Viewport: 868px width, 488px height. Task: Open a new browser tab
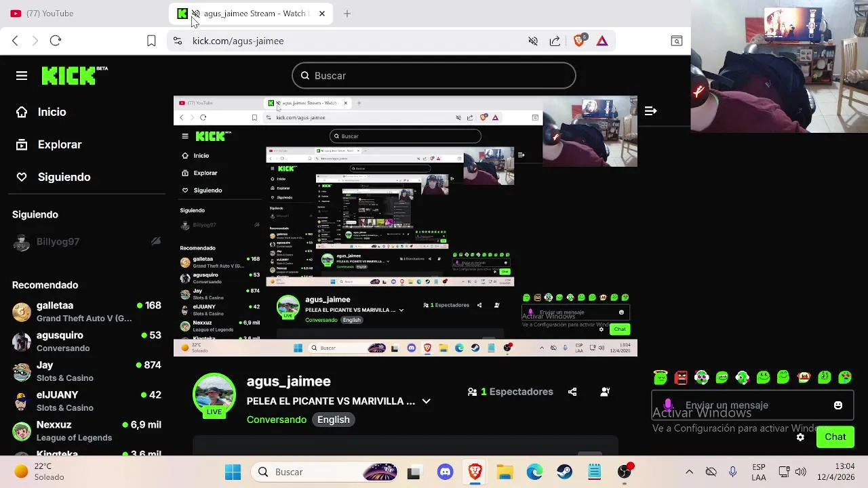(347, 14)
